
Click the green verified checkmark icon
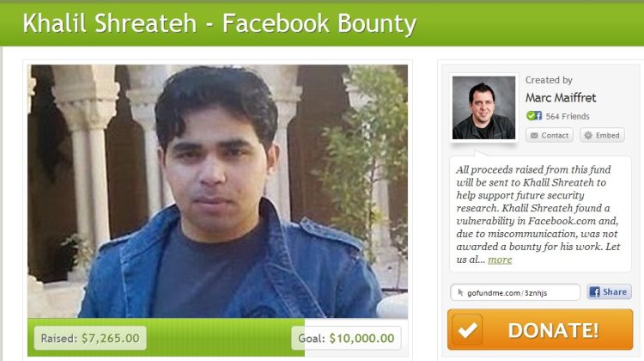click(x=531, y=115)
